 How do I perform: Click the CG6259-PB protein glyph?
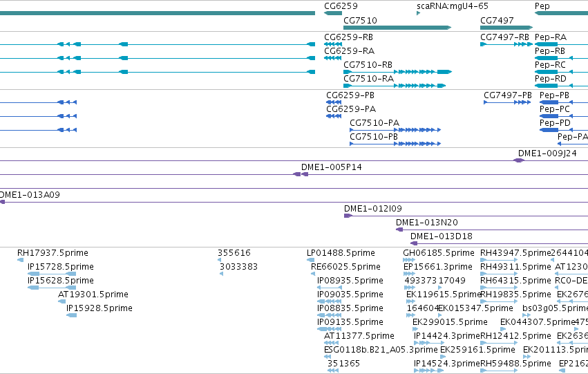[334, 102]
